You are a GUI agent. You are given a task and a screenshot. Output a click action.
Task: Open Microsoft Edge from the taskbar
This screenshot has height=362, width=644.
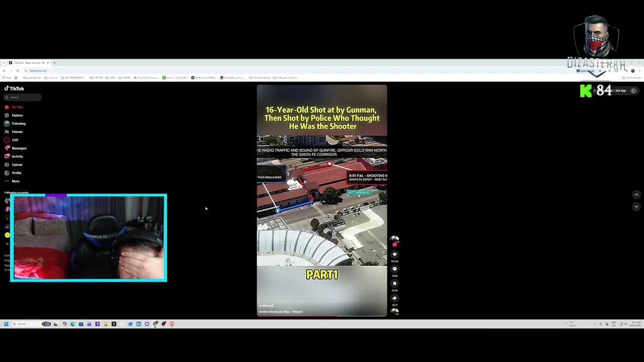coord(72,324)
